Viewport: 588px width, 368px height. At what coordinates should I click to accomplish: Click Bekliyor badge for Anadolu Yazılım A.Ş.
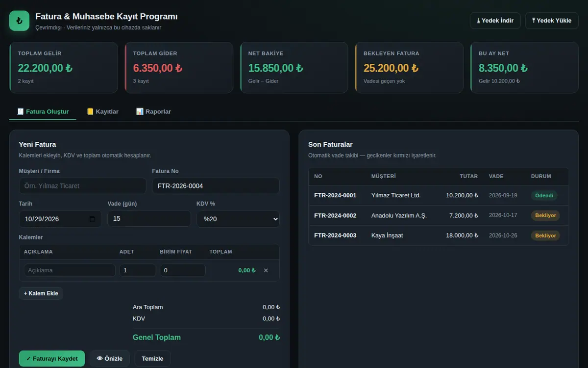545,215
